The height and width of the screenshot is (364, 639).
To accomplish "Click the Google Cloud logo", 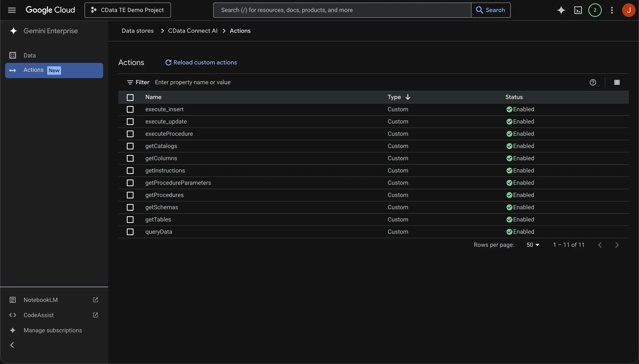I will point(50,10).
